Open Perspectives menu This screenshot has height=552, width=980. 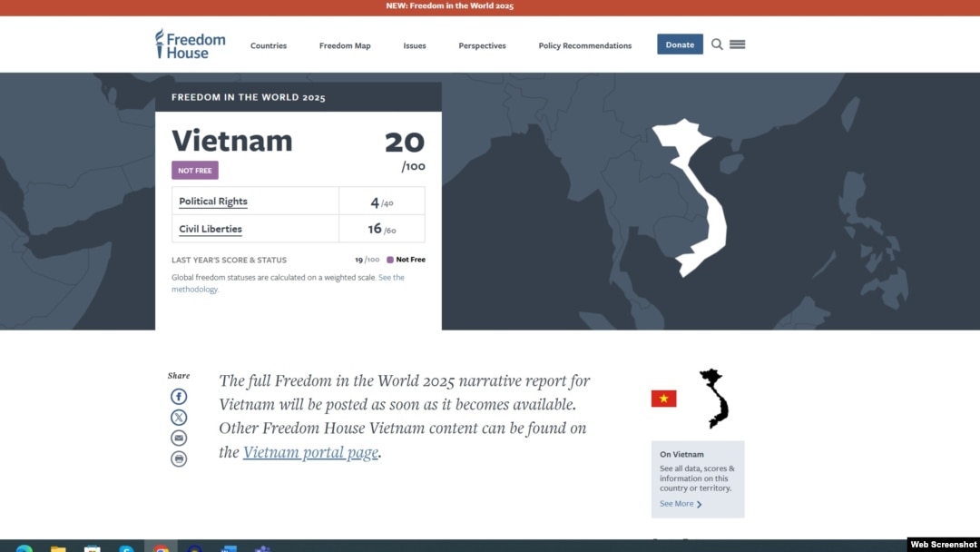(x=483, y=45)
